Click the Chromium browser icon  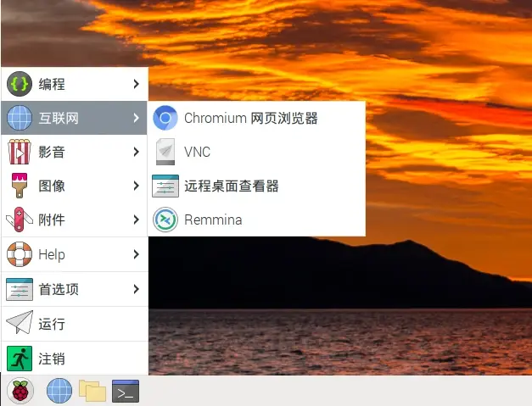(x=165, y=118)
